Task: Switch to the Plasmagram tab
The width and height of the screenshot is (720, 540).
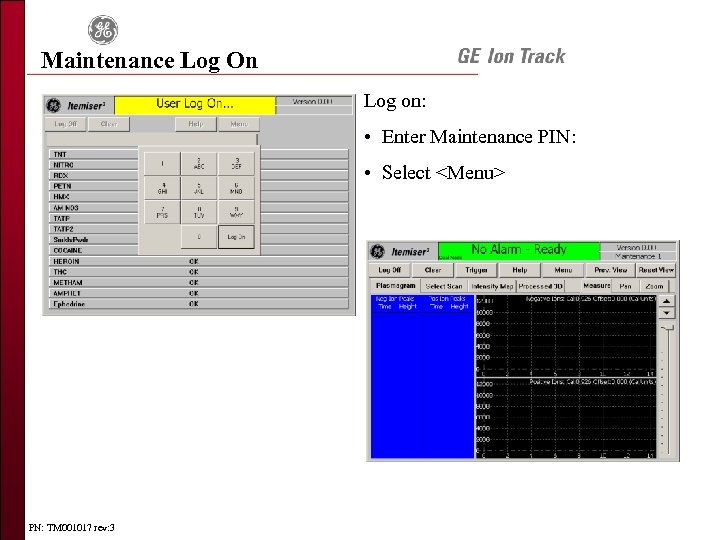Action: 395,286
